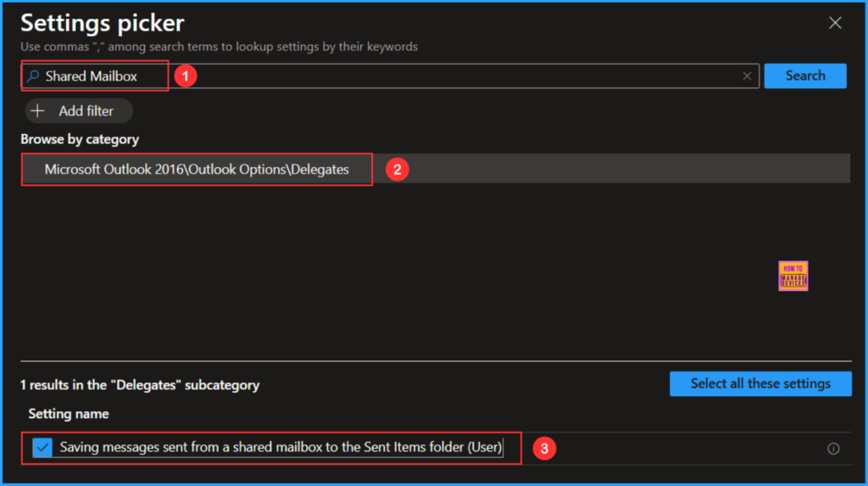The image size is (868, 486).
Task: Click the plus icon on Add filter
Action: coord(37,111)
